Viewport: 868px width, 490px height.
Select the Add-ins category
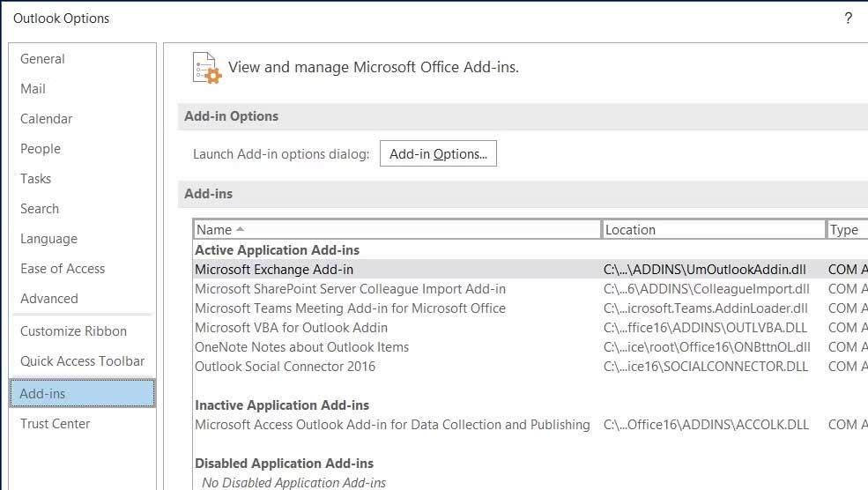[82, 394]
